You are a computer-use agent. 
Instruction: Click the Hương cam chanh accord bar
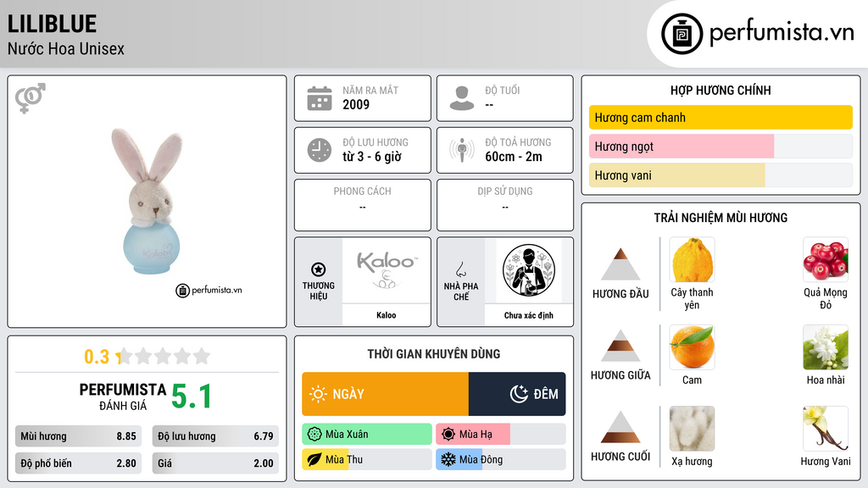(721, 117)
